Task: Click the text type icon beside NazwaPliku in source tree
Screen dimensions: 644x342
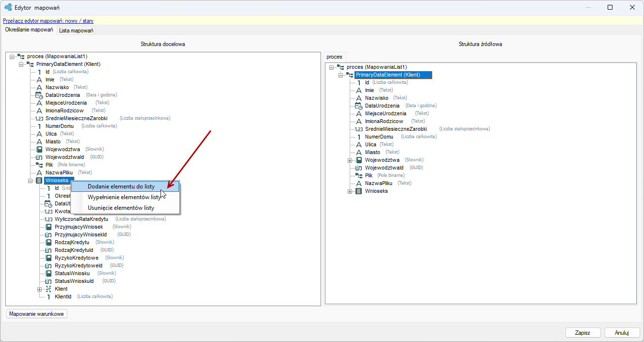Action: coord(359,183)
